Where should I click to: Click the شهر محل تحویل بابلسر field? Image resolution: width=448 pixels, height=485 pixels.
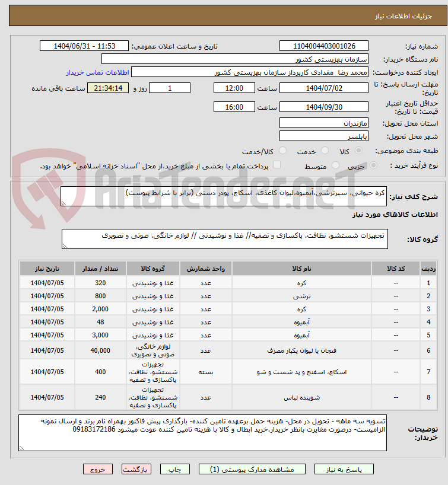tap(324, 136)
